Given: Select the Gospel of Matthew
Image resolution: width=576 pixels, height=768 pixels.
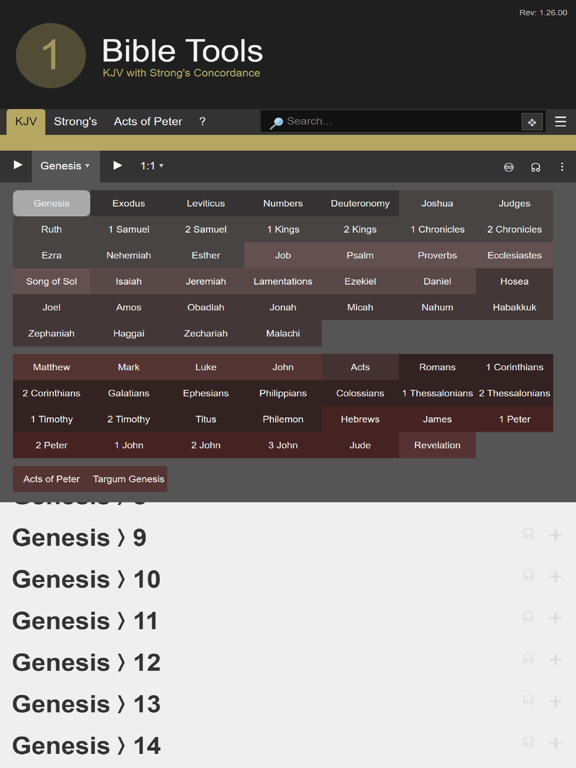Looking at the screenshot, I should (51, 367).
